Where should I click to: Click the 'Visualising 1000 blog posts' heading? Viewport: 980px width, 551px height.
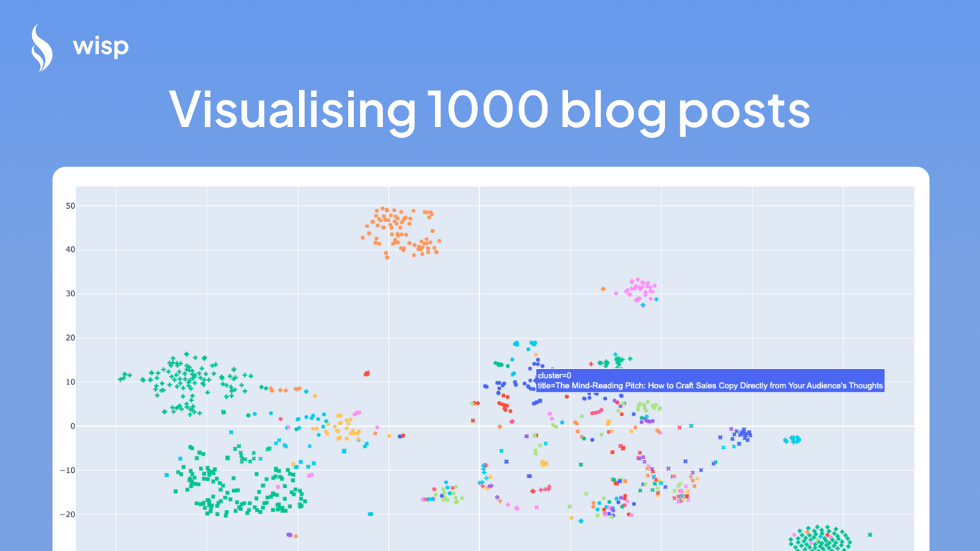[x=490, y=110]
